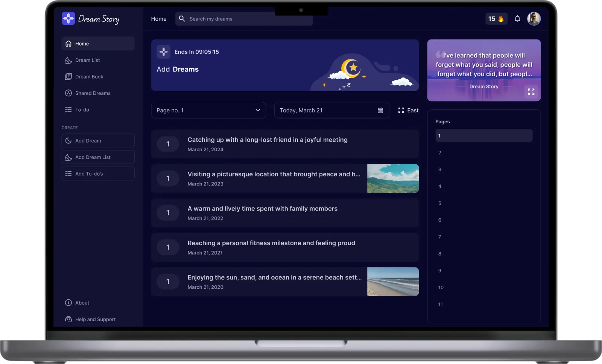Screen dimensions: 602x364
Task: Click the Add To-do's button
Action: tap(98, 174)
